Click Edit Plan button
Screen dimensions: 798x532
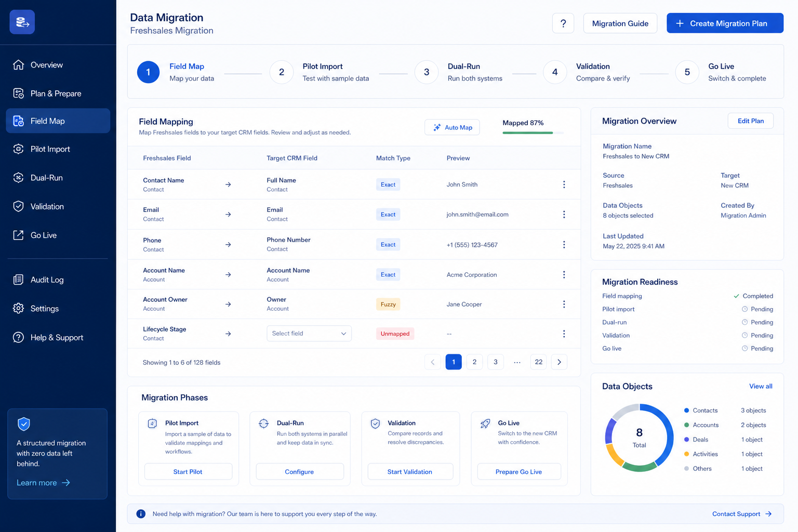pyautogui.click(x=751, y=121)
